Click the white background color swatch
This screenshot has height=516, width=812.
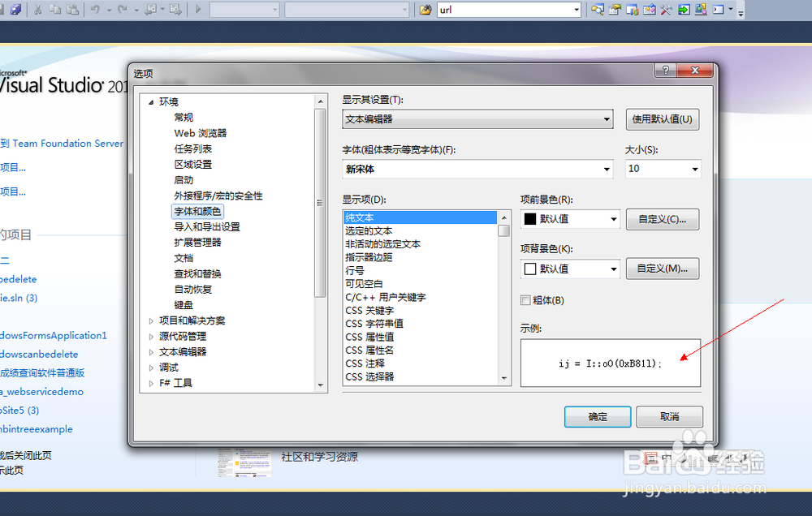click(529, 269)
